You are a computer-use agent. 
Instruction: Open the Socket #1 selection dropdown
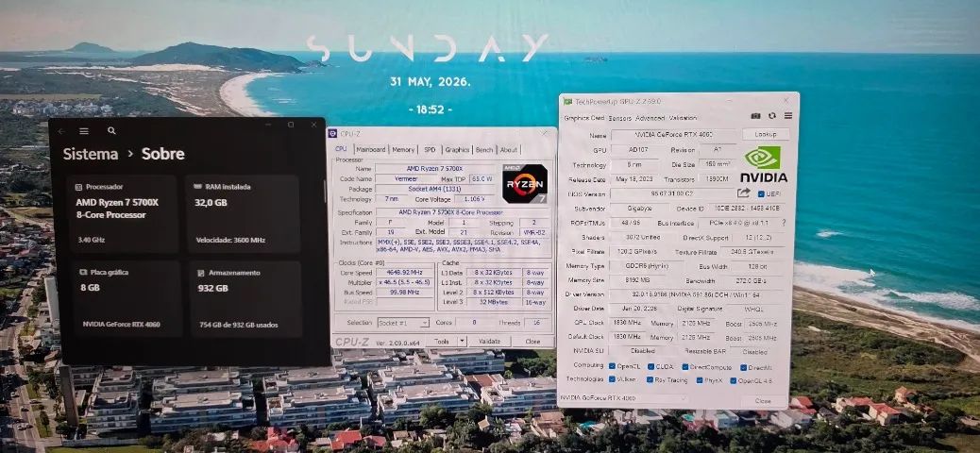coord(403,323)
